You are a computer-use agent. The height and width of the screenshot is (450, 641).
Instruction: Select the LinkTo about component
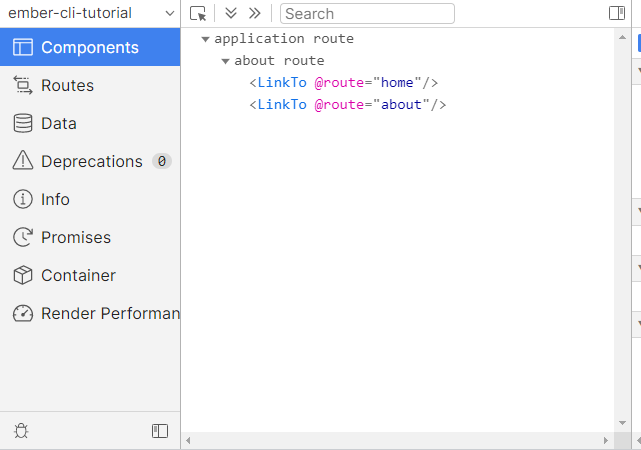point(397,105)
